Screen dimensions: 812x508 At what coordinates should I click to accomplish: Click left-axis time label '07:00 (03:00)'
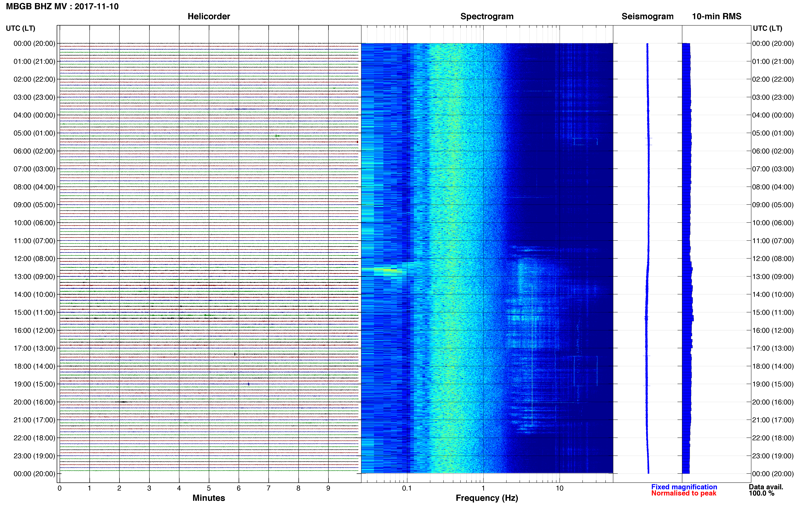tap(34, 169)
